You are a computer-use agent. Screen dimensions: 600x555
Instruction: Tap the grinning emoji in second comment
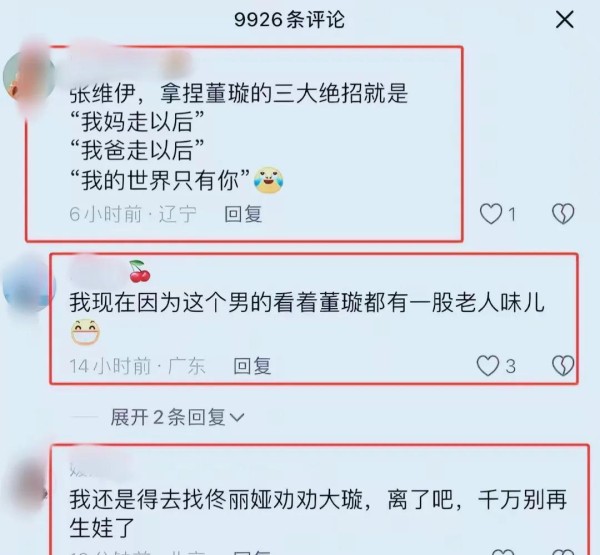click(x=85, y=332)
